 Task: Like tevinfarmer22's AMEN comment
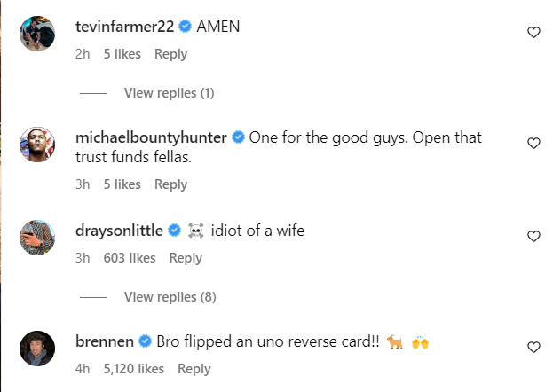point(533,33)
